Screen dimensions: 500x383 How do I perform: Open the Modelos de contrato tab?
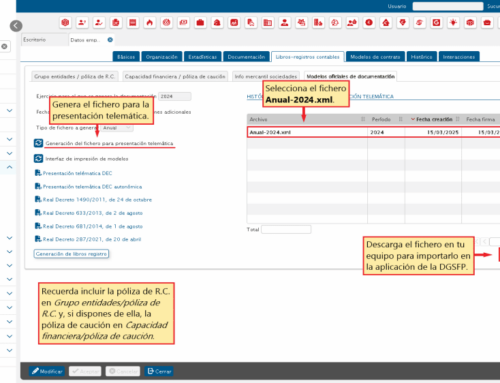click(x=375, y=57)
